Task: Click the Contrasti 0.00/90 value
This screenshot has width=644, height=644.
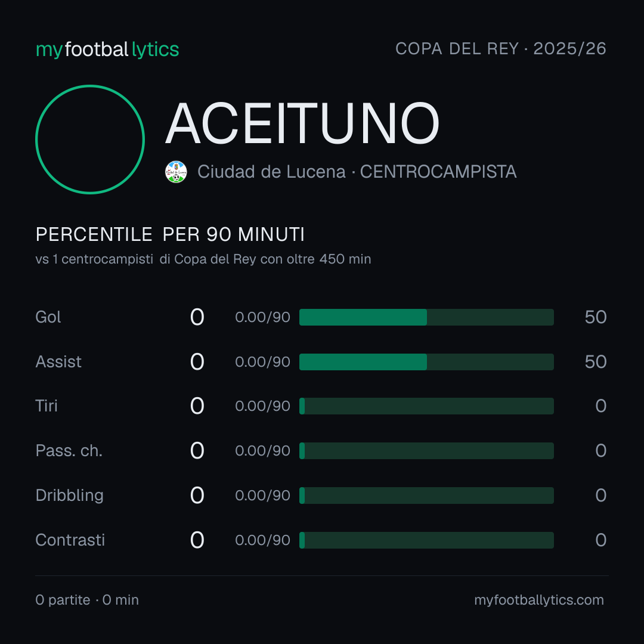Action: point(262,540)
